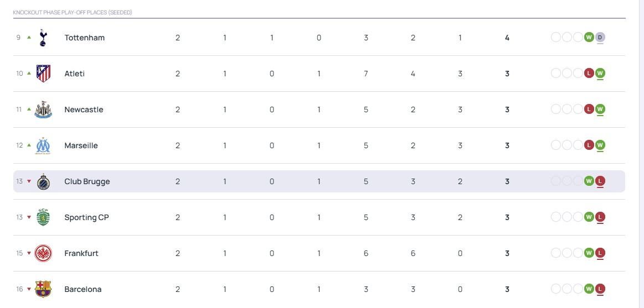
Task: Click the Barcelona club crest
Action: [43, 289]
